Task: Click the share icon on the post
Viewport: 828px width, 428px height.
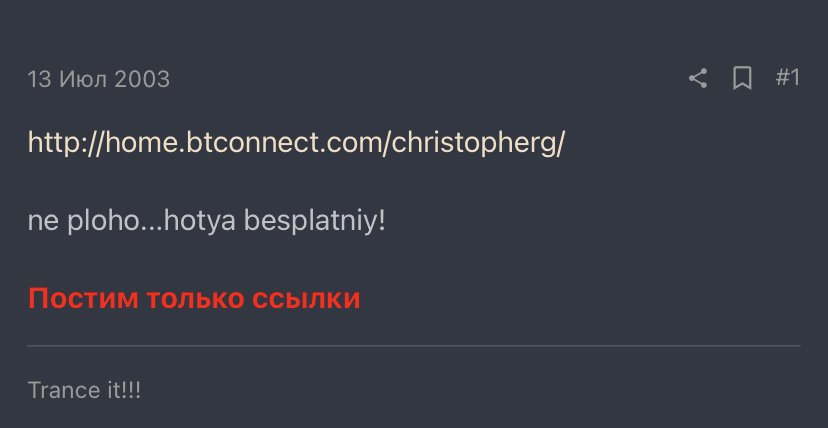Action: pos(698,79)
